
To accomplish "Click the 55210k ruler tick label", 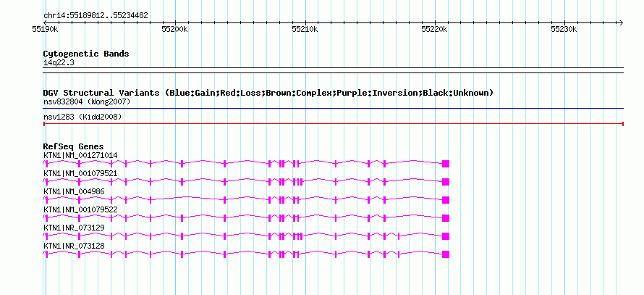I will [305, 29].
